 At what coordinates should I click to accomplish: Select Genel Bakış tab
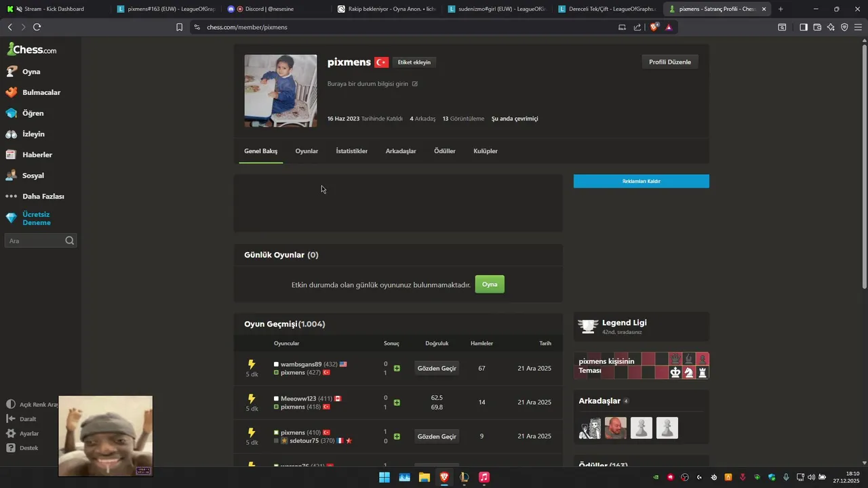pyautogui.click(x=261, y=151)
